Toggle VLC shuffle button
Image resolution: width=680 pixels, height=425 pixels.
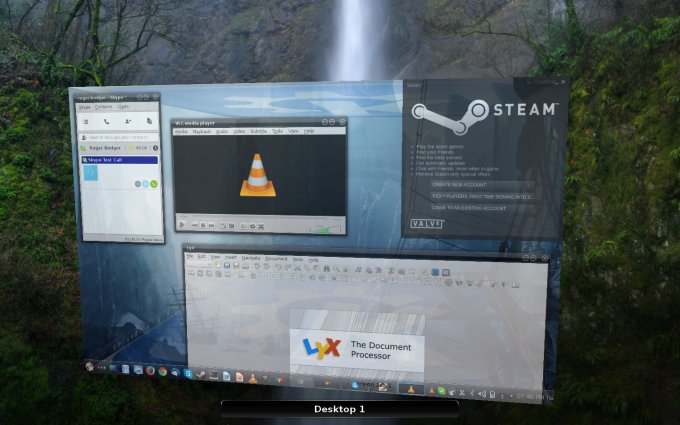tap(261, 226)
